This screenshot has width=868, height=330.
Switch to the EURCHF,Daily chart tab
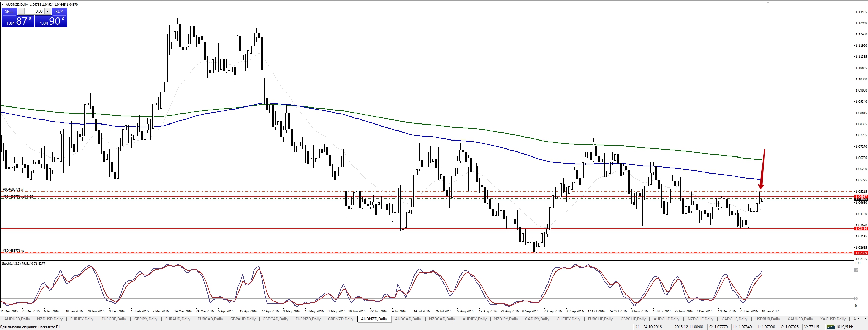point(601,319)
